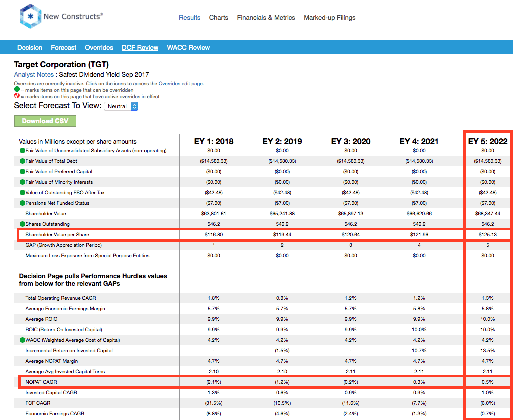Viewport: 513px width, 420px height.
Task: Click override dot beside Fair Value of Minority Interests
Action: pos(22,182)
